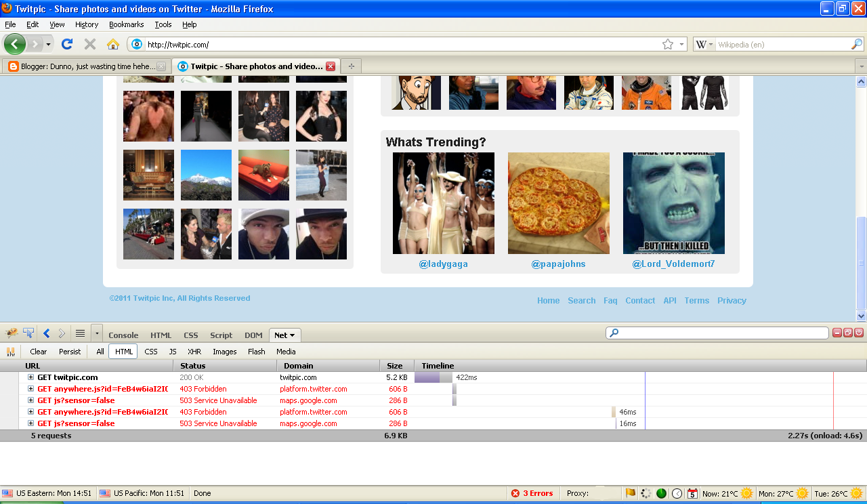Sort by the Size column header

tap(396, 366)
